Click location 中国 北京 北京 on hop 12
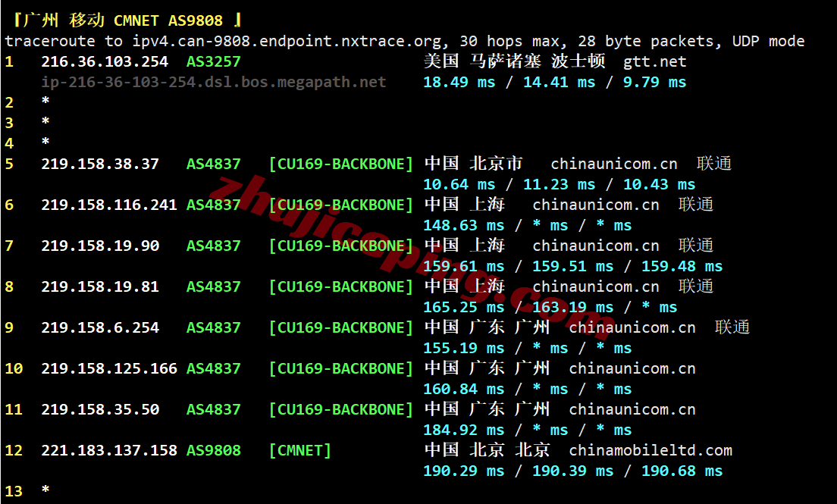 (487, 450)
